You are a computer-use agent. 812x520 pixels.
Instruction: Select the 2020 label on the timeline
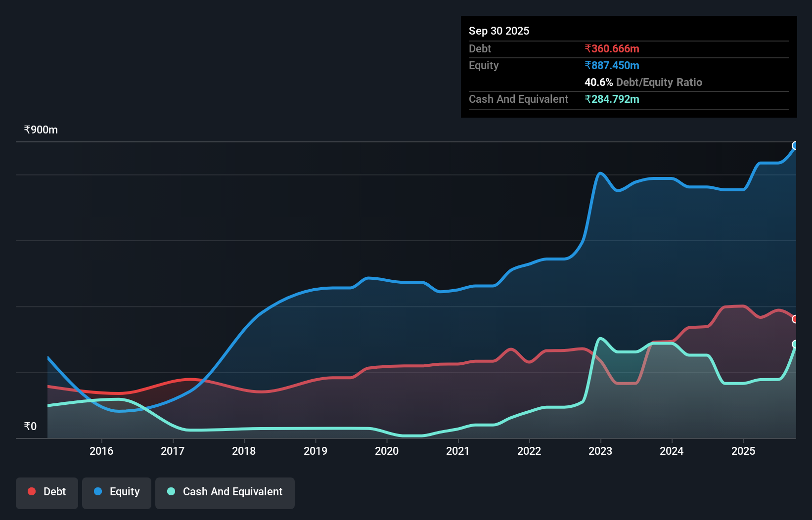387,451
